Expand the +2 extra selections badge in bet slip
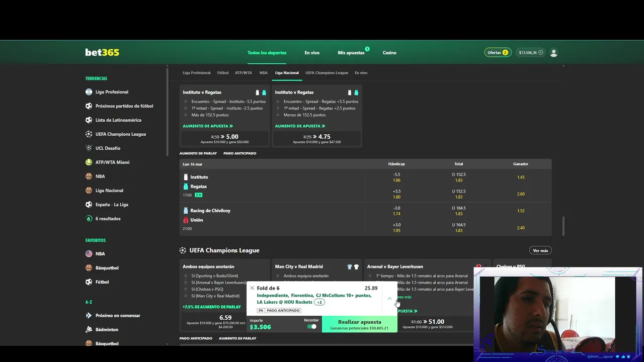The width and height of the screenshot is (644, 362). pos(319,302)
